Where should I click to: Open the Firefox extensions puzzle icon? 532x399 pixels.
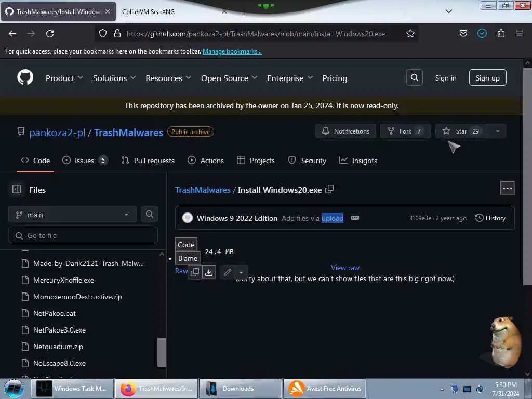click(501, 33)
